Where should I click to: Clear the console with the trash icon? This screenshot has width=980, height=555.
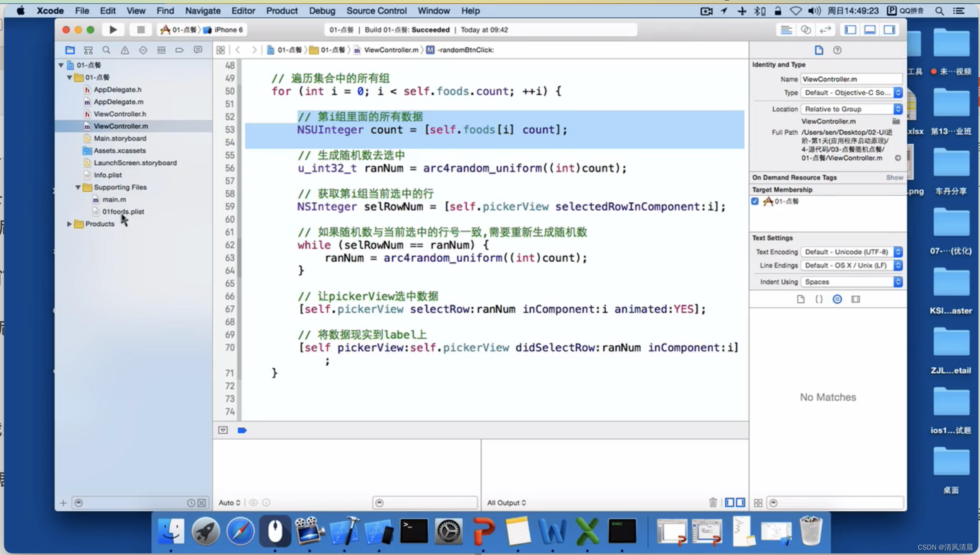(x=713, y=503)
